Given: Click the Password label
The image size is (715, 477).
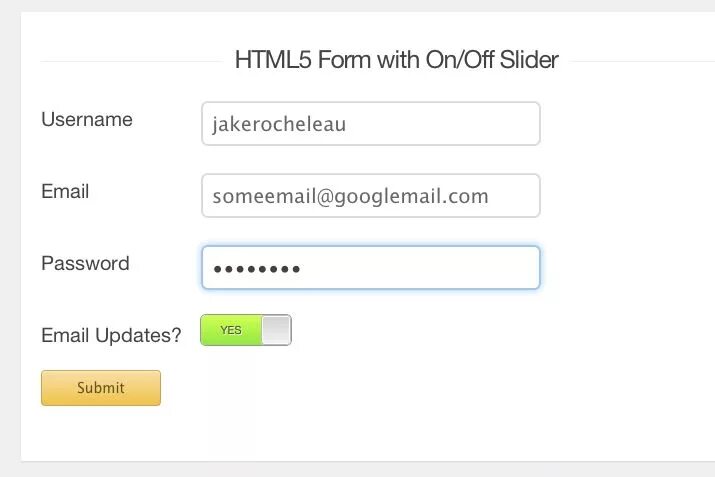Looking at the screenshot, I should coord(85,264).
